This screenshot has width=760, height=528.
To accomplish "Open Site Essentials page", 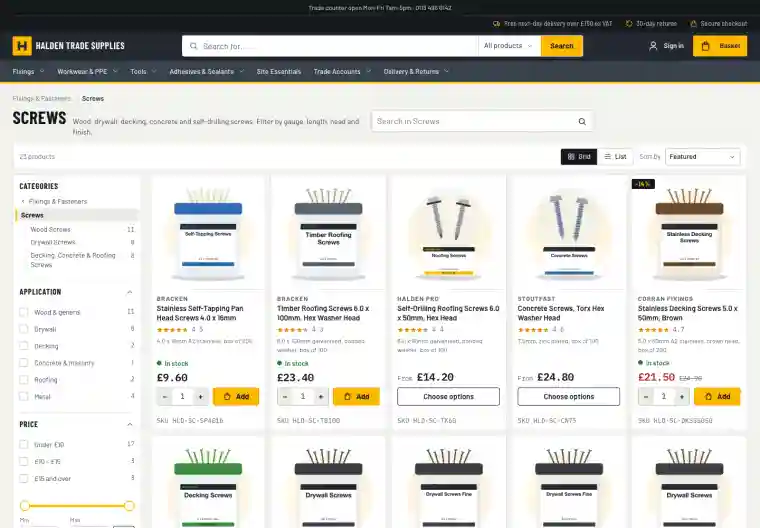I will 279,71.
